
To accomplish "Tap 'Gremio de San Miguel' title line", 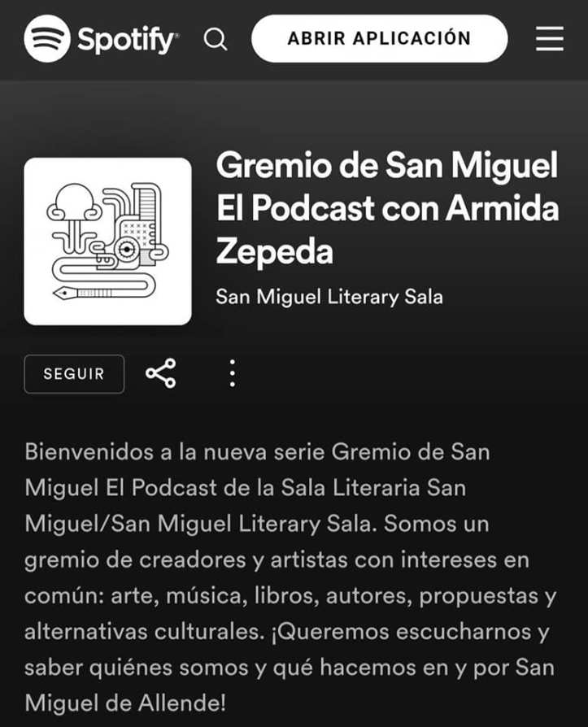I will [x=387, y=166].
